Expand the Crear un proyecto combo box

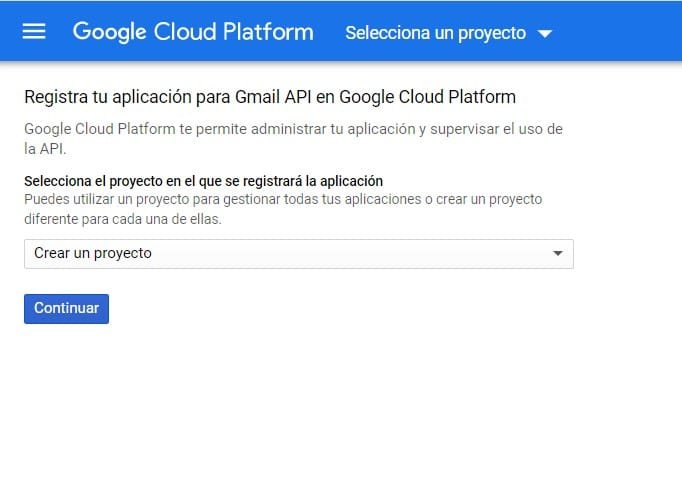point(299,254)
